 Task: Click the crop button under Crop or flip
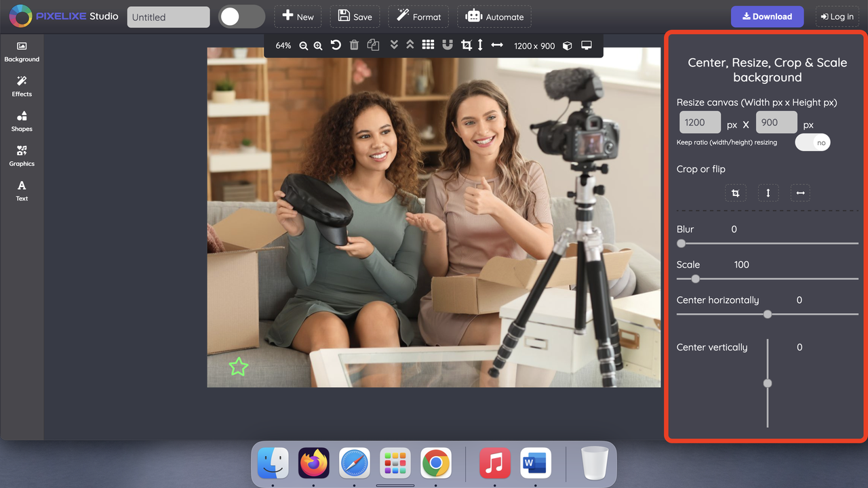coord(735,193)
